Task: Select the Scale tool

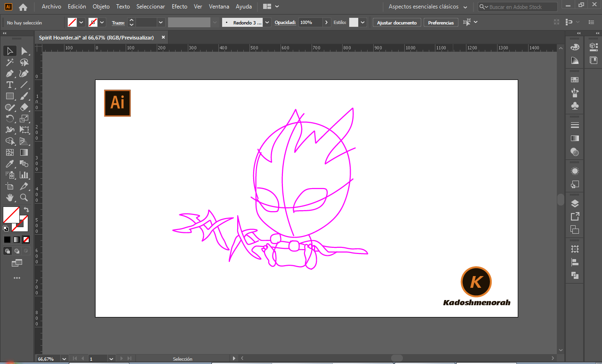Action: (24, 119)
